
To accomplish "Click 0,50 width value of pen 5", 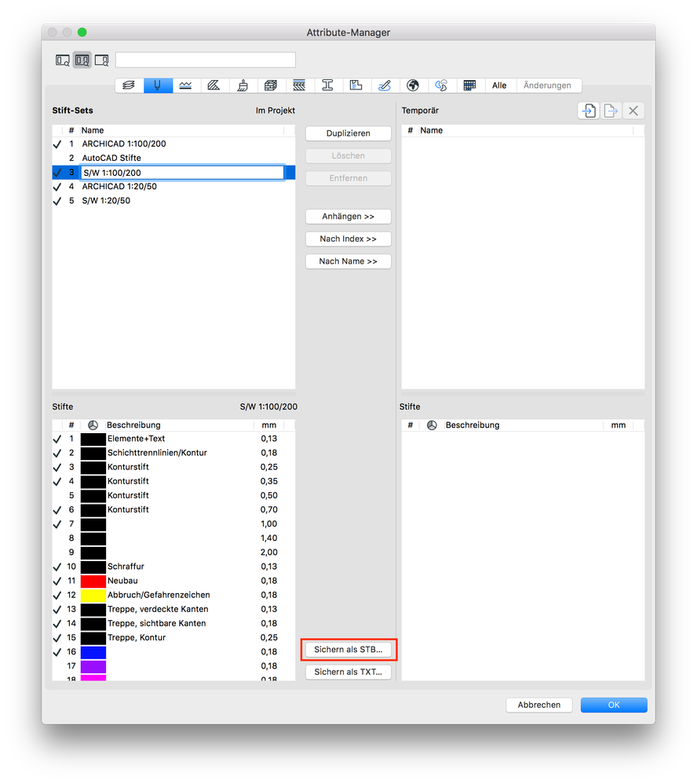I will point(269,495).
